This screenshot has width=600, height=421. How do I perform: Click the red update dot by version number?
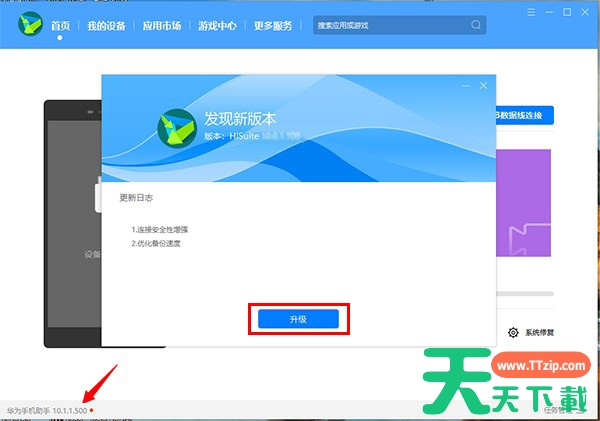coord(91,410)
